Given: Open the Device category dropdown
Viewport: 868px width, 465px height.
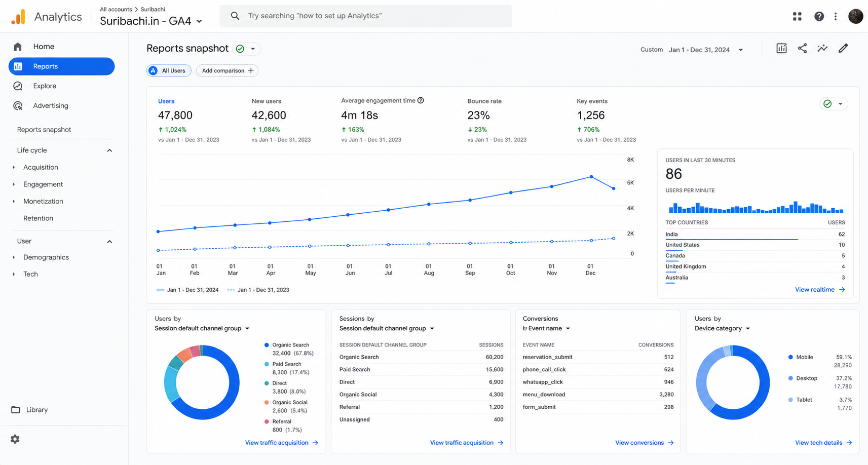Looking at the screenshot, I should [x=722, y=329].
